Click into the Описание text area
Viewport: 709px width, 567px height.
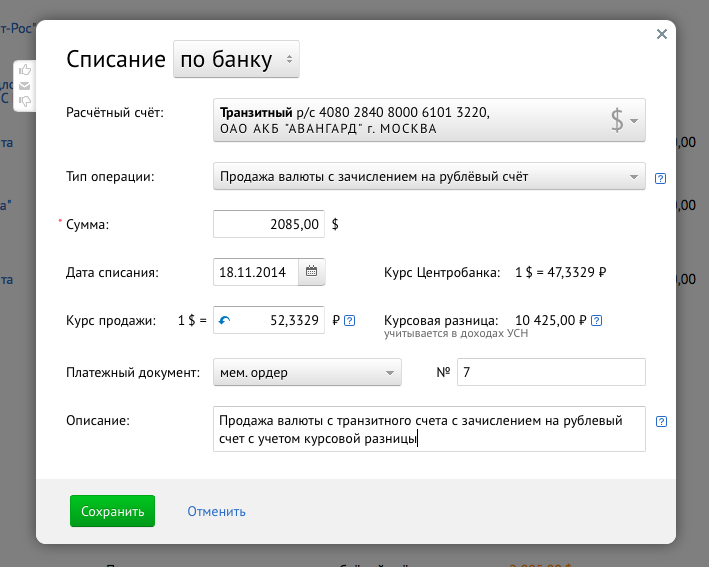[x=429, y=429]
